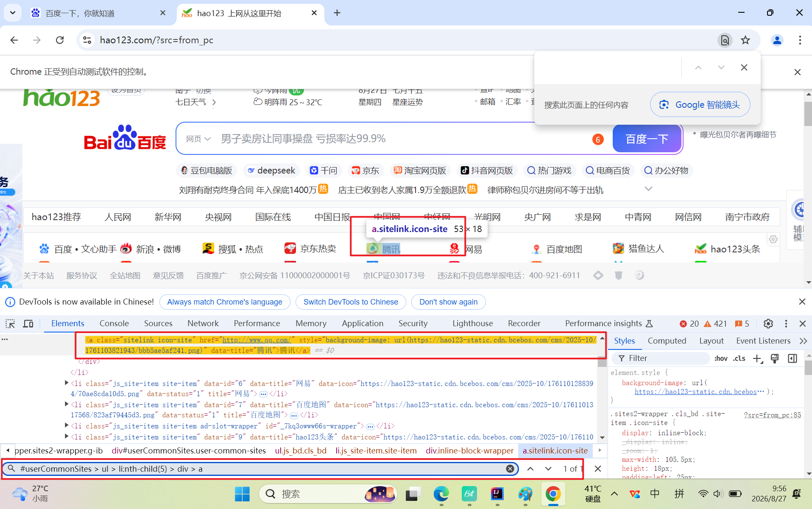Screen dimensions: 812x509
Task: Click Don't show again button
Action: [x=448, y=302]
